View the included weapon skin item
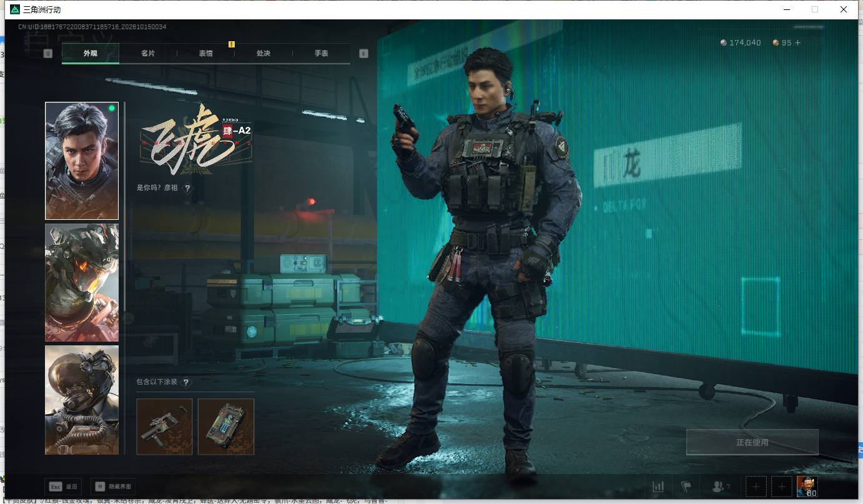Viewport: 863px width, 504px height. [164, 427]
